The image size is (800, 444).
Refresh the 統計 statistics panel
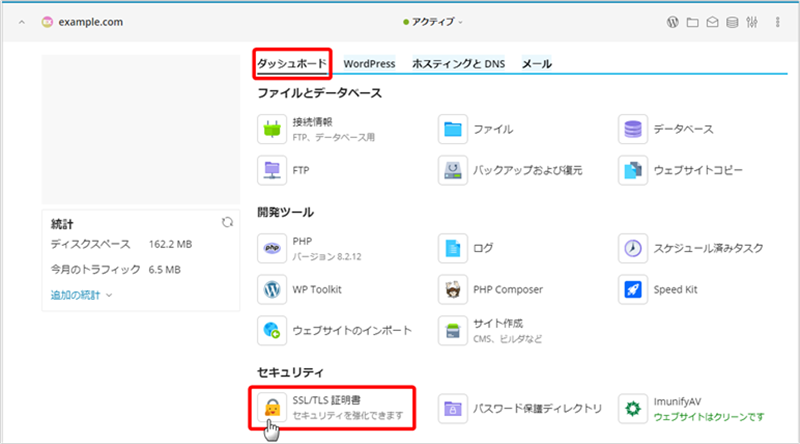[227, 222]
